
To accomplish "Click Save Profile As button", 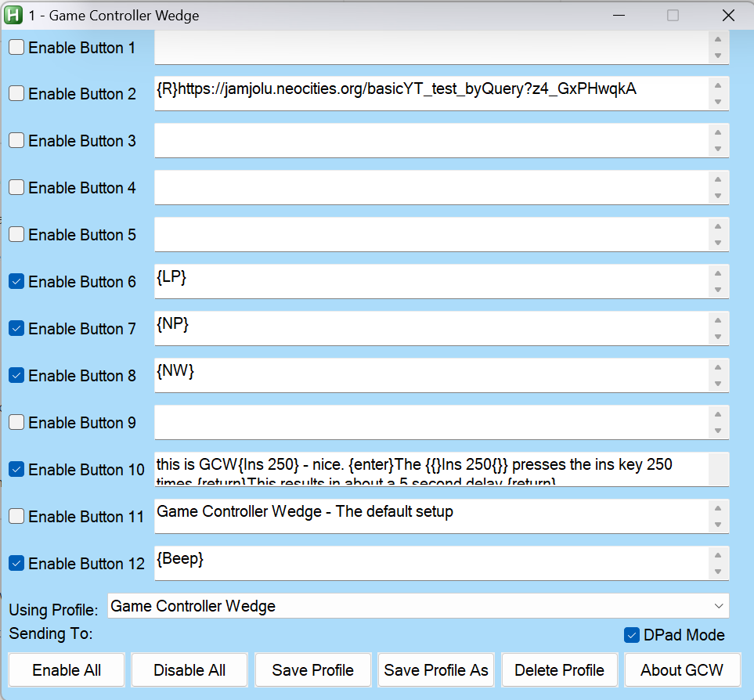I will (x=436, y=670).
